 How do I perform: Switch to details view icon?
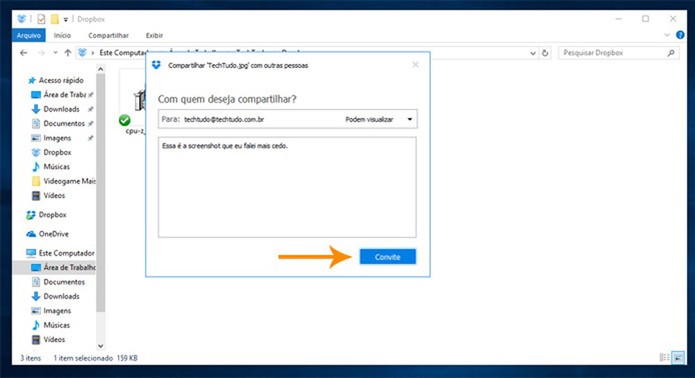pos(664,357)
